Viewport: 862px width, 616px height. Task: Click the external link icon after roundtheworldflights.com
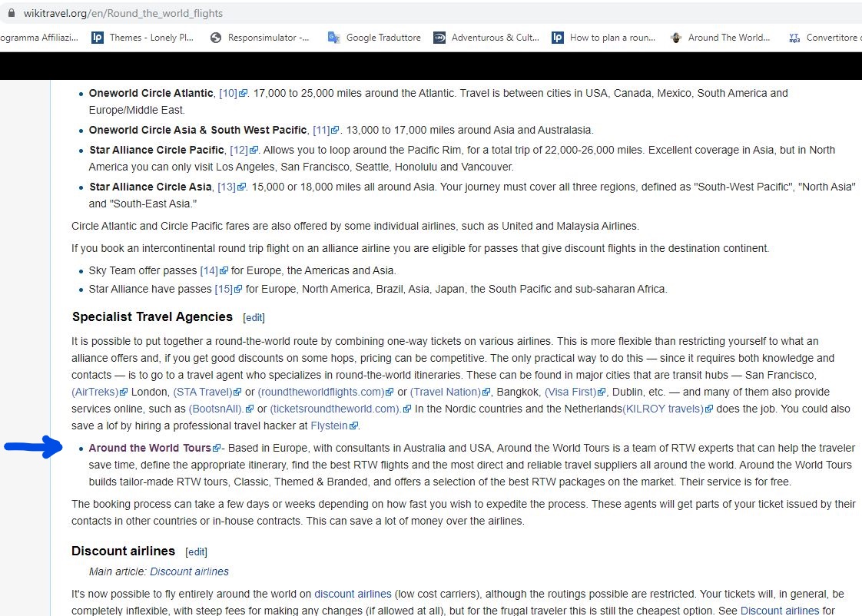point(390,392)
